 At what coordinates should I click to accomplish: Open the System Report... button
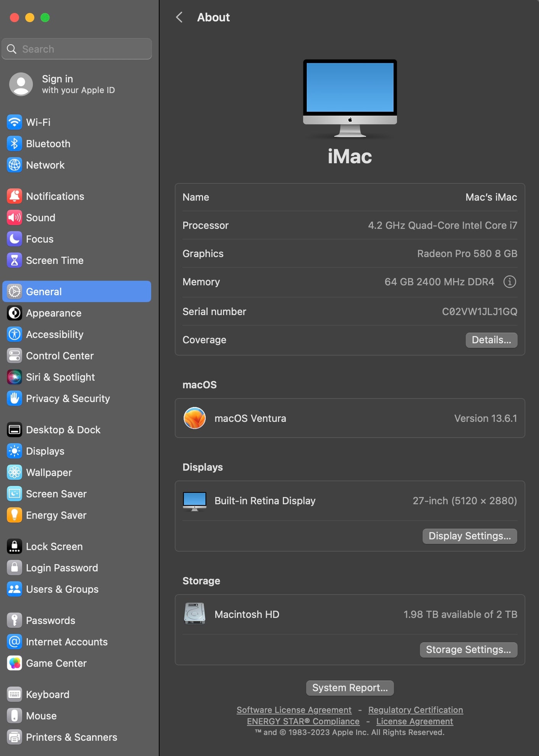click(350, 688)
